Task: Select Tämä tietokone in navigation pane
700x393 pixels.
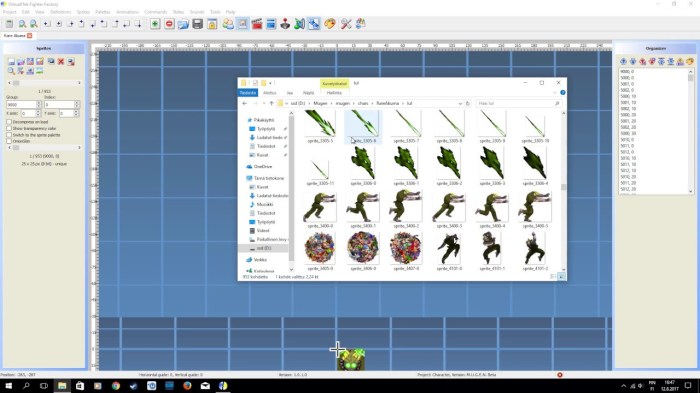Action: [268, 178]
